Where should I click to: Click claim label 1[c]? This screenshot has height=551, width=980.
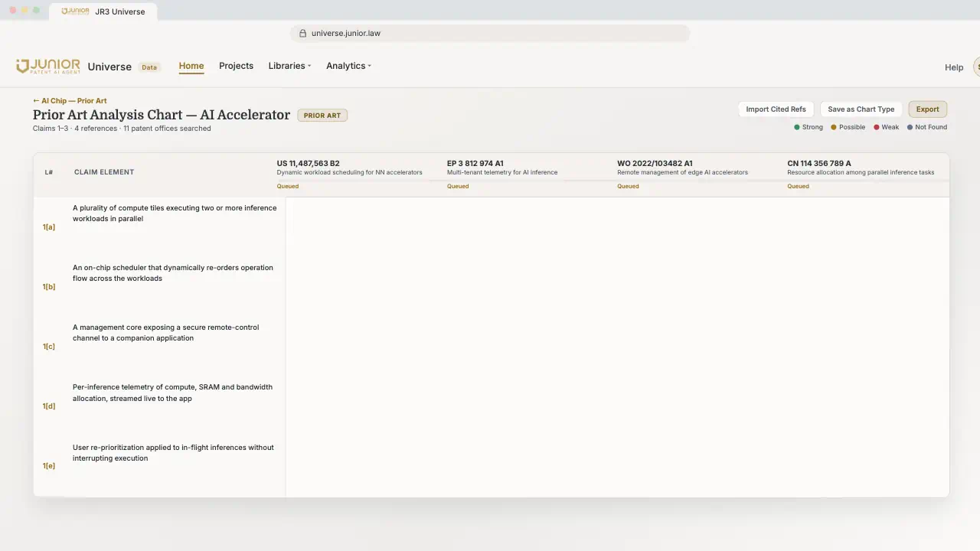[49, 347]
